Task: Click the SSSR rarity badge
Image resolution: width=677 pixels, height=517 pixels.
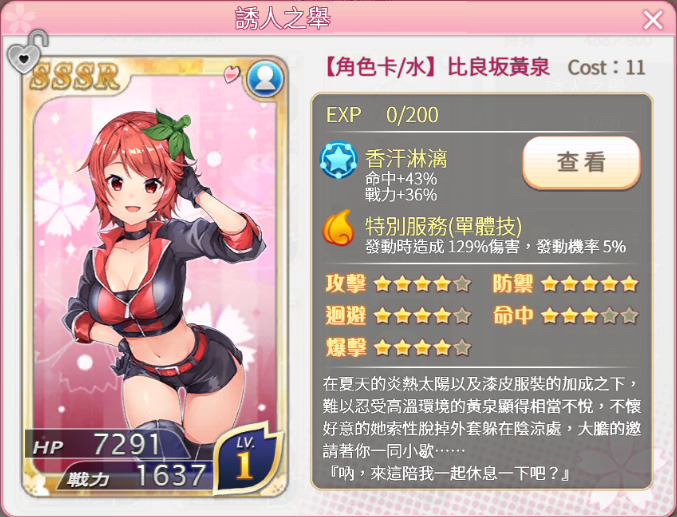Action: [74, 76]
